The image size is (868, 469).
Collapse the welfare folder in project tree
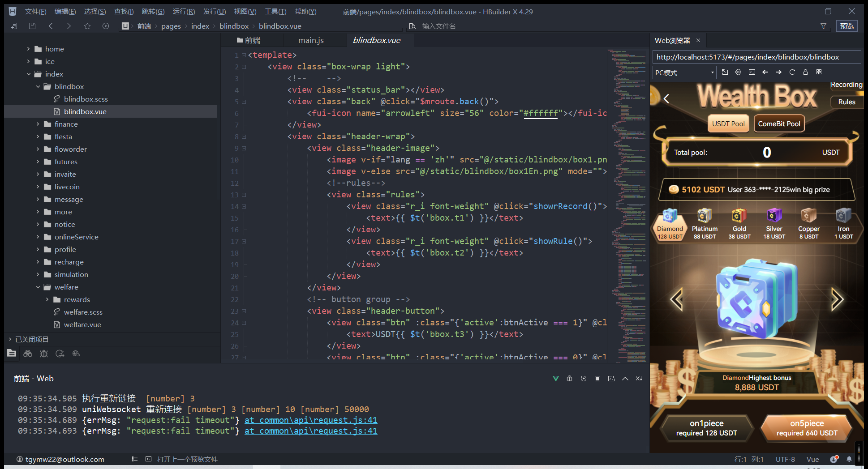click(x=38, y=287)
